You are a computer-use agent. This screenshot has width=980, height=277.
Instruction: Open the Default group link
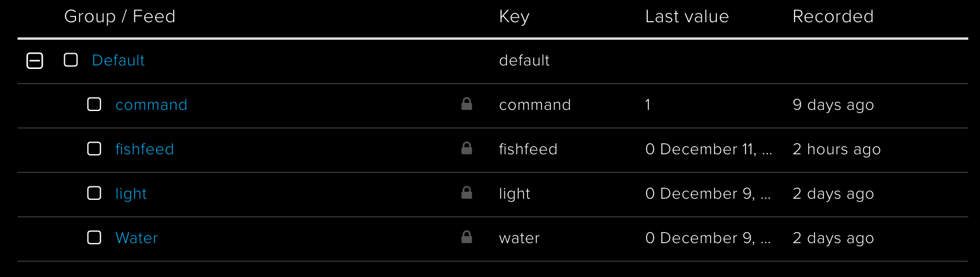coord(118,60)
